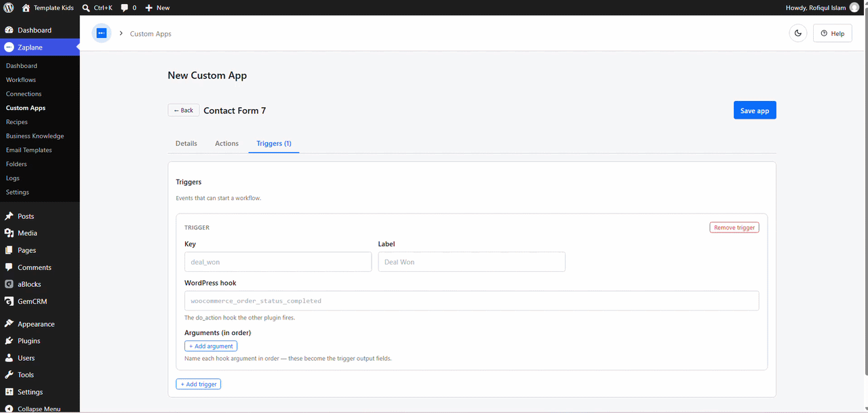
Task: Open the Ctrl+K search icon
Action: pyautogui.click(x=86, y=7)
